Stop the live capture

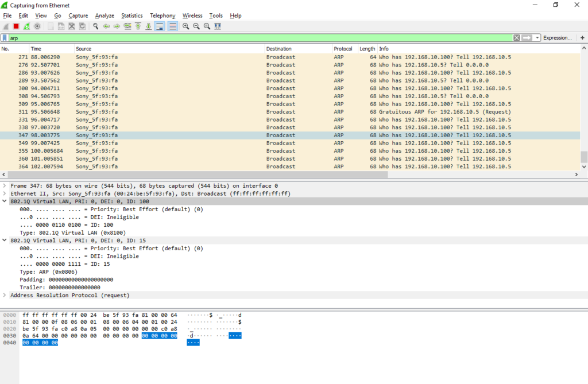[16, 26]
